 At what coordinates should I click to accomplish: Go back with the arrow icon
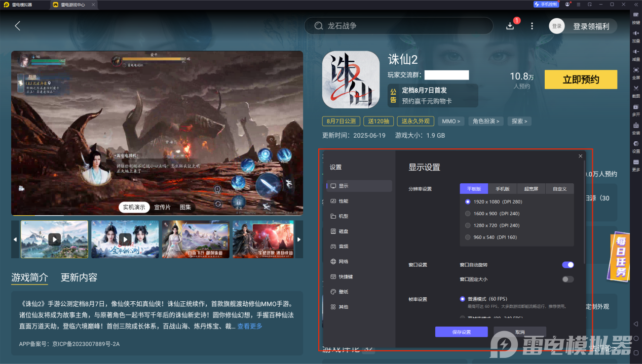click(x=18, y=26)
